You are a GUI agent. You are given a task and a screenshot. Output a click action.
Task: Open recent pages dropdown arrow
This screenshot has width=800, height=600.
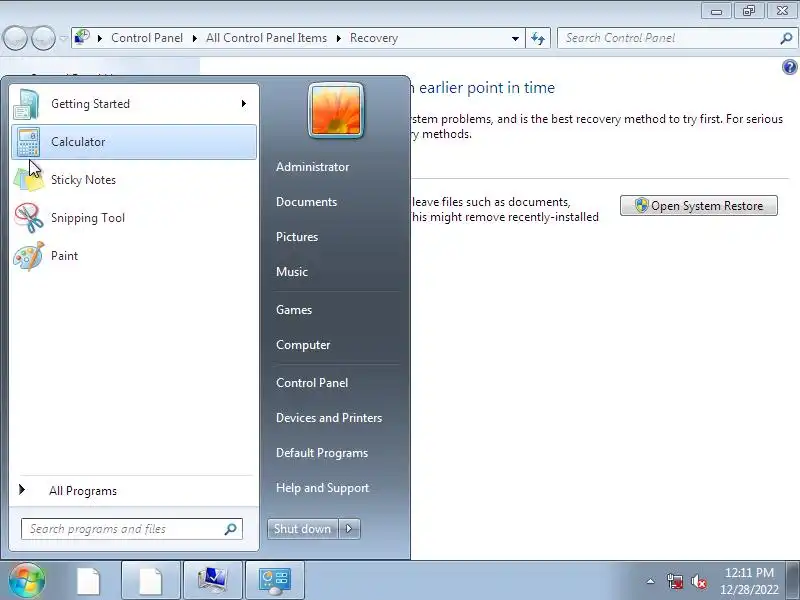tap(63, 38)
